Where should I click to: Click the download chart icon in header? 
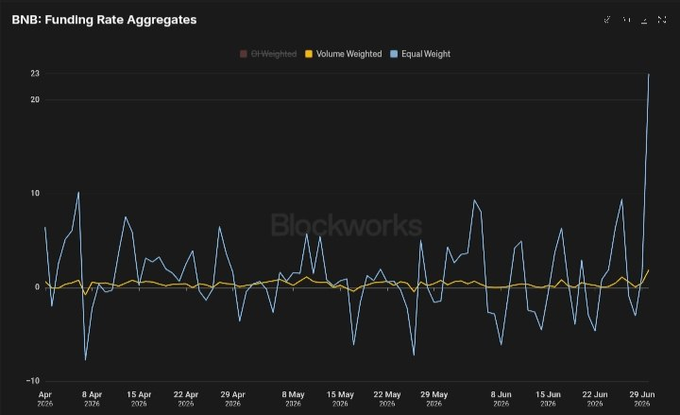pos(644,20)
